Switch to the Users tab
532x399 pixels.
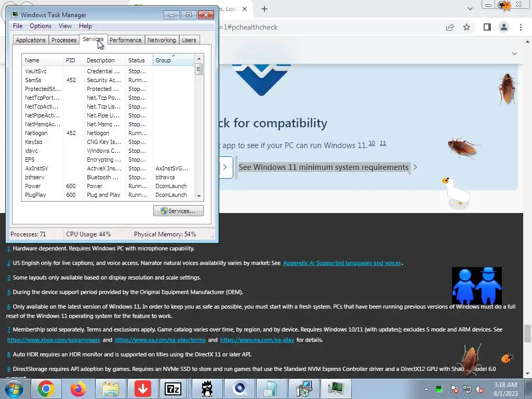pos(189,40)
